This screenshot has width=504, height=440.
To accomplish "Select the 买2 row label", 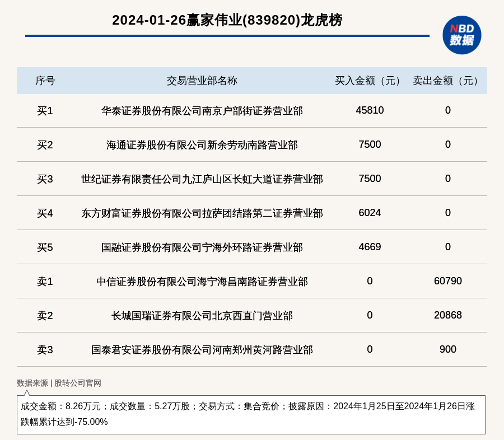I will [x=45, y=145].
